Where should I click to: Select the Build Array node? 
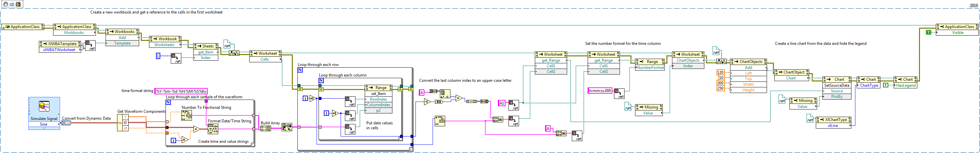265,129
